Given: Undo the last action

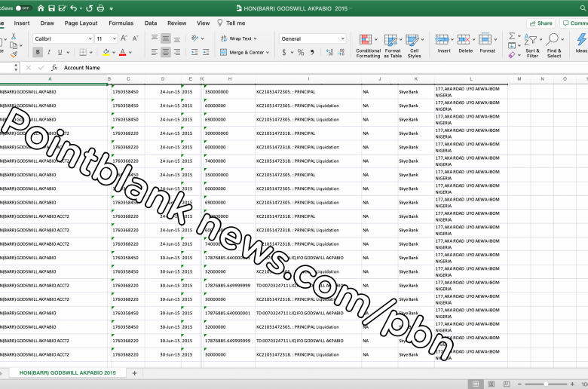Looking at the screenshot, I should pyautogui.click(x=74, y=8).
